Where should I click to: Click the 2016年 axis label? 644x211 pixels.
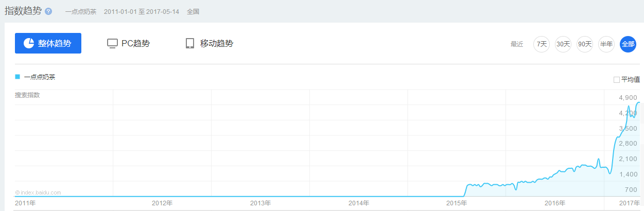555,203
